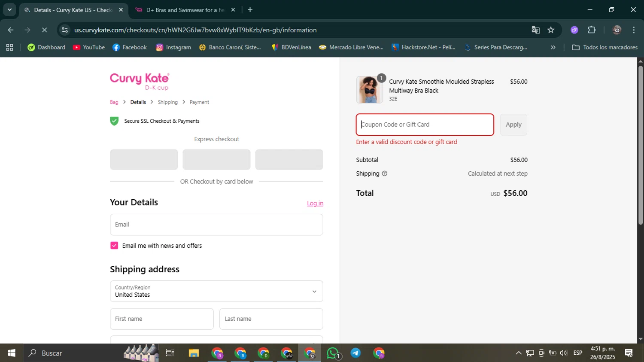Click the middle express checkout button
644x362 pixels.
point(216,160)
